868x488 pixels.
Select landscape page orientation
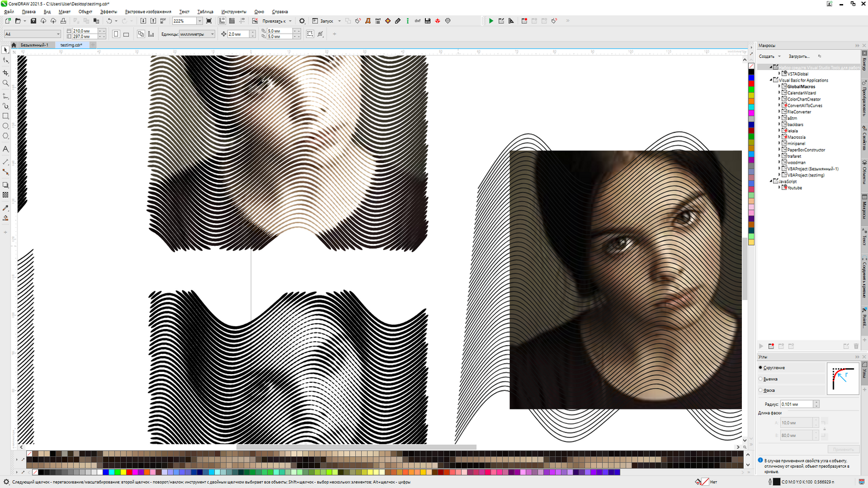[126, 34]
